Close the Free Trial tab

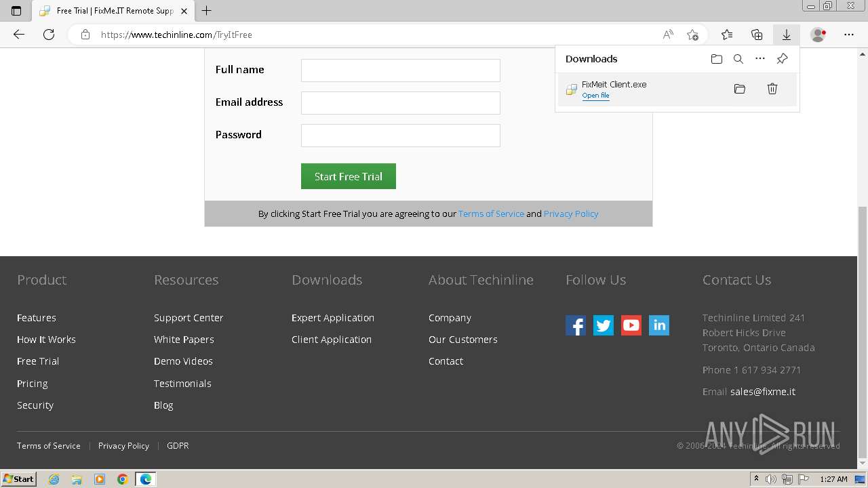pos(184,11)
